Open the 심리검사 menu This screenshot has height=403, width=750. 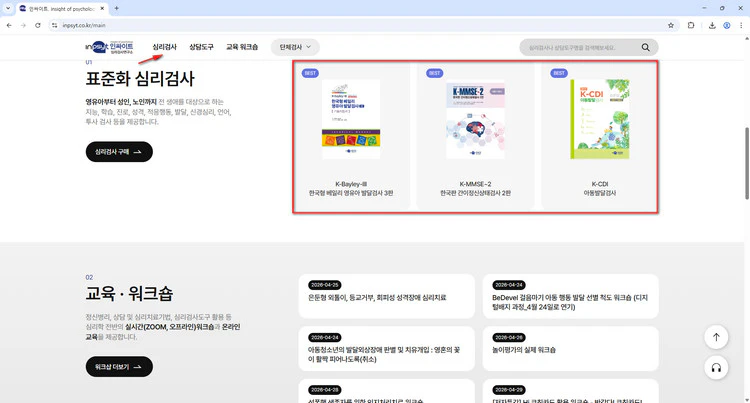pyautogui.click(x=165, y=47)
